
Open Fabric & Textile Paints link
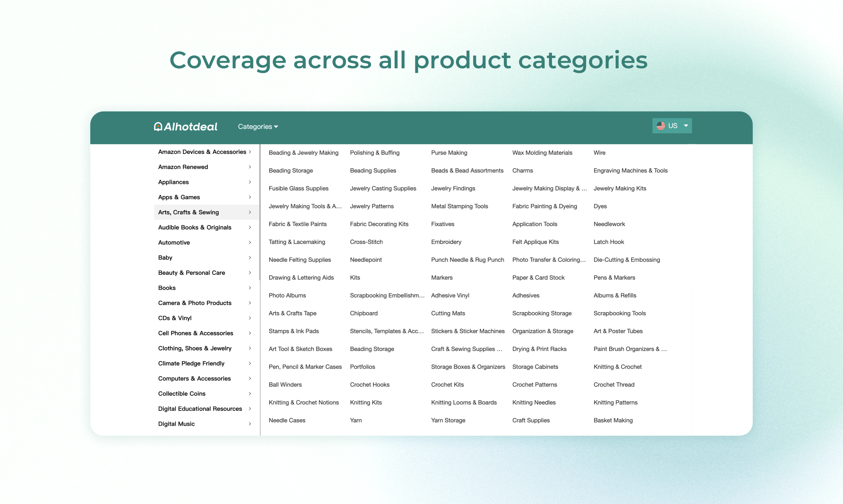click(x=297, y=224)
